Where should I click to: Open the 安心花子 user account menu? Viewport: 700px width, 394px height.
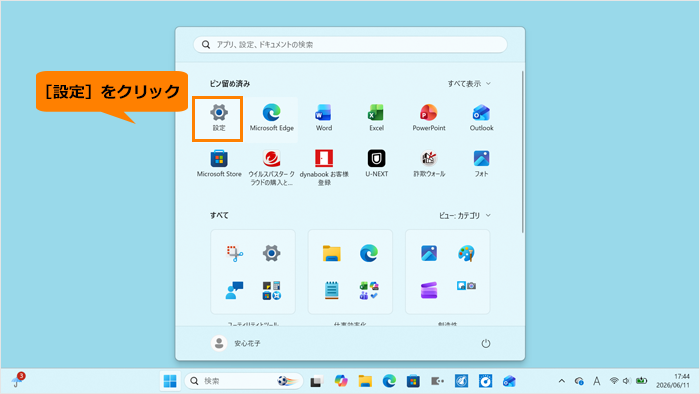tap(236, 343)
